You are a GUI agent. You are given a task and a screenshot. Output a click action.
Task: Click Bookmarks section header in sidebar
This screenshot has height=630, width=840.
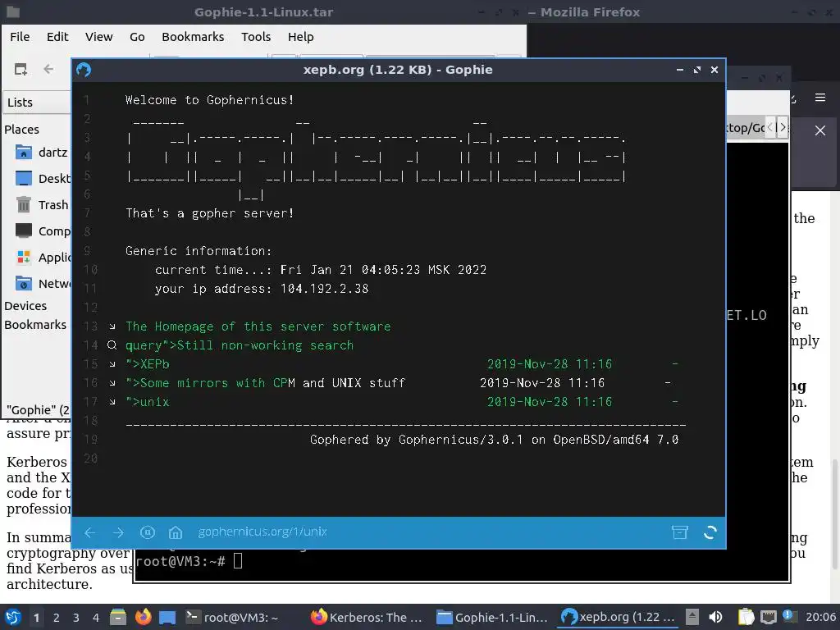pos(35,325)
